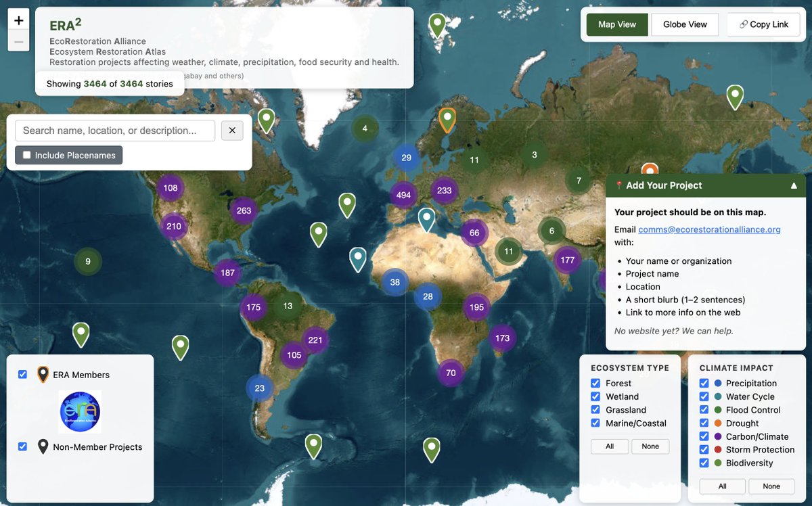Viewport: 812px width, 506px height.
Task: Open the comms@ecorestorationalliance.org email link
Action: pyautogui.click(x=709, y=229)
